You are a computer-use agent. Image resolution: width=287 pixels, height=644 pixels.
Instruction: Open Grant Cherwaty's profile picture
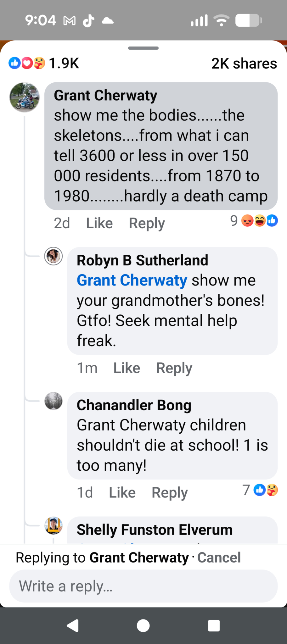pyautogui.click(x=25, y=97)
